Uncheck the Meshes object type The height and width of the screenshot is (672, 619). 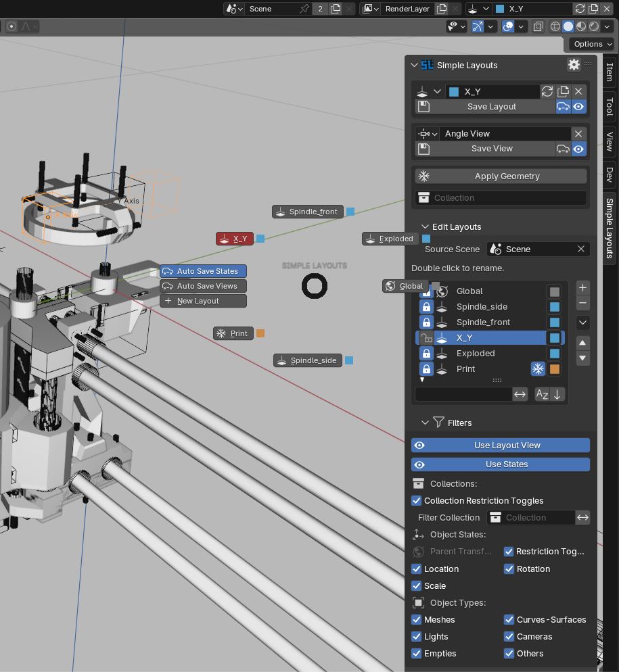click(x=417, y=620)
